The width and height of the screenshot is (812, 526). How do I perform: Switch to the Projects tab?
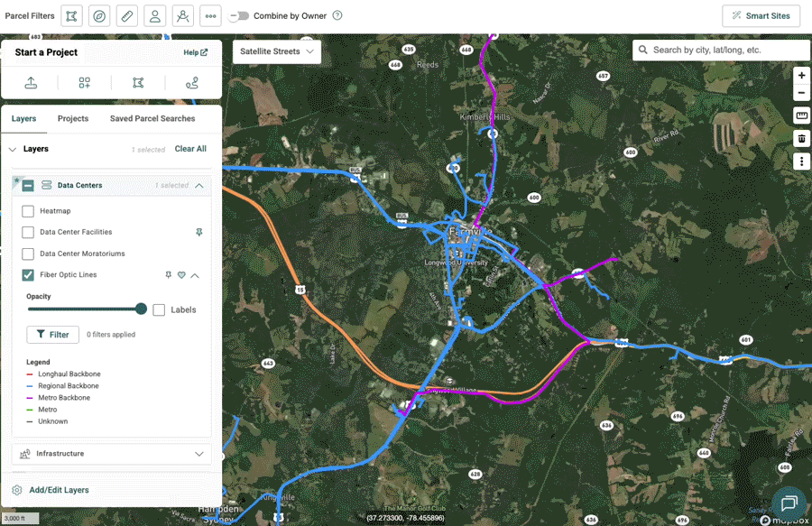(73, 119)
